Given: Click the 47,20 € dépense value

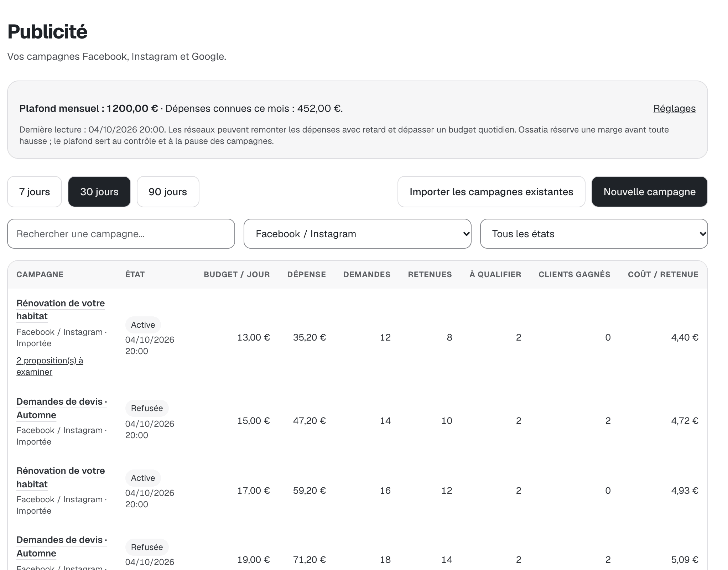Looking at the screenshot, I should pos(309,421).
